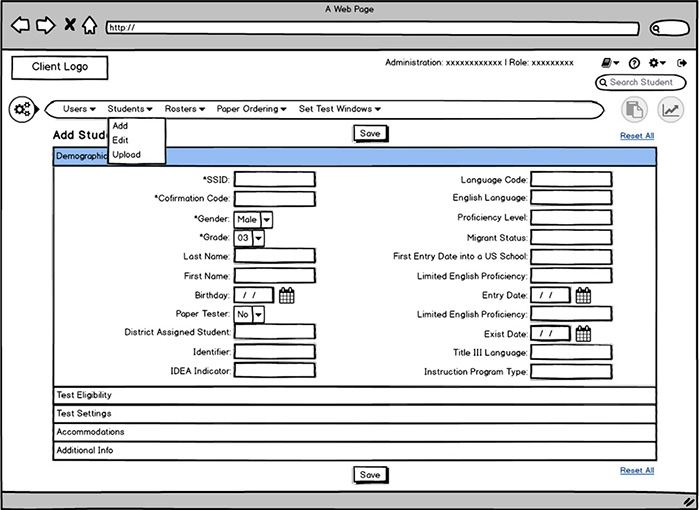Image resolution: width=700 pixels, height=510 pixels.
Task: Click the Identifier input field
Action: click(275, 352)
